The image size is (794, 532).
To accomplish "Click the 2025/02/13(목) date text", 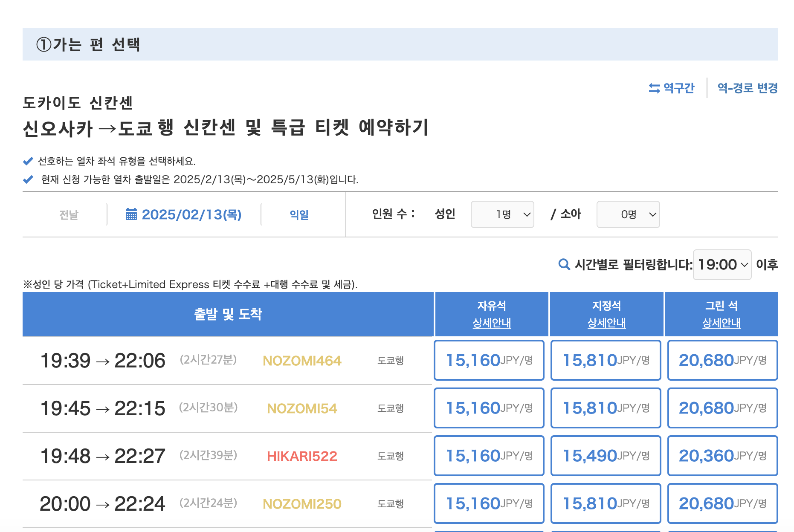I will click(x=191, y=214).
